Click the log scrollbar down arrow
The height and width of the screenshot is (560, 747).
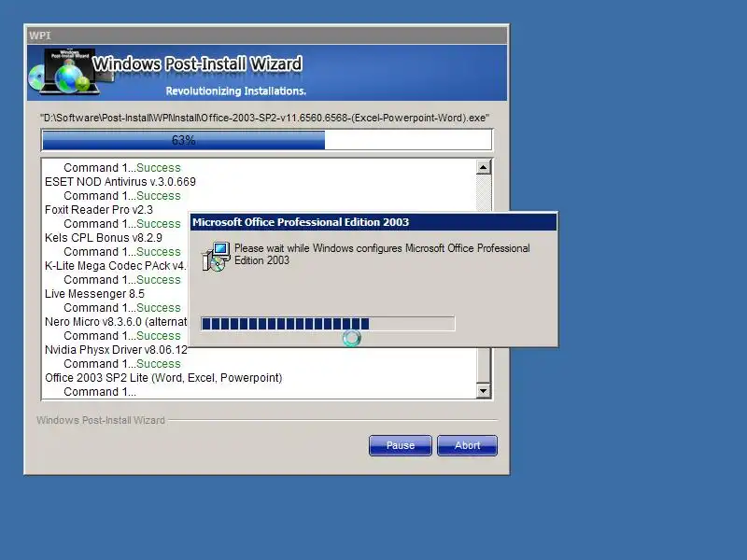click(483, 391)
